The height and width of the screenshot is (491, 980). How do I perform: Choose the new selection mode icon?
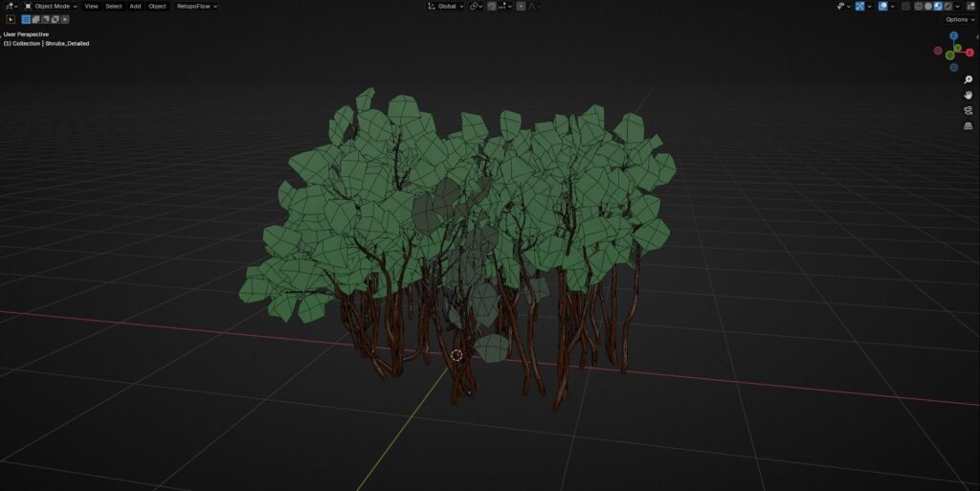coord(26,19)
